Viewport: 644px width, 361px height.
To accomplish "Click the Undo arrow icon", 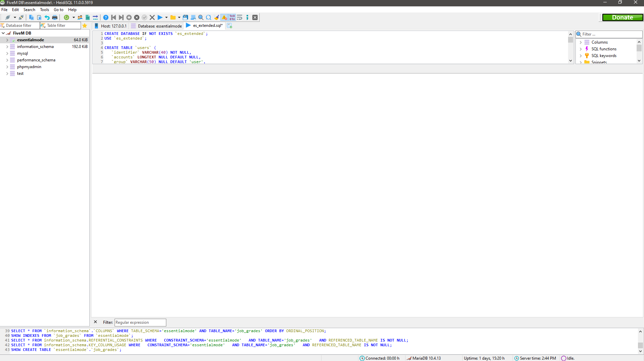I will point(47,17).
